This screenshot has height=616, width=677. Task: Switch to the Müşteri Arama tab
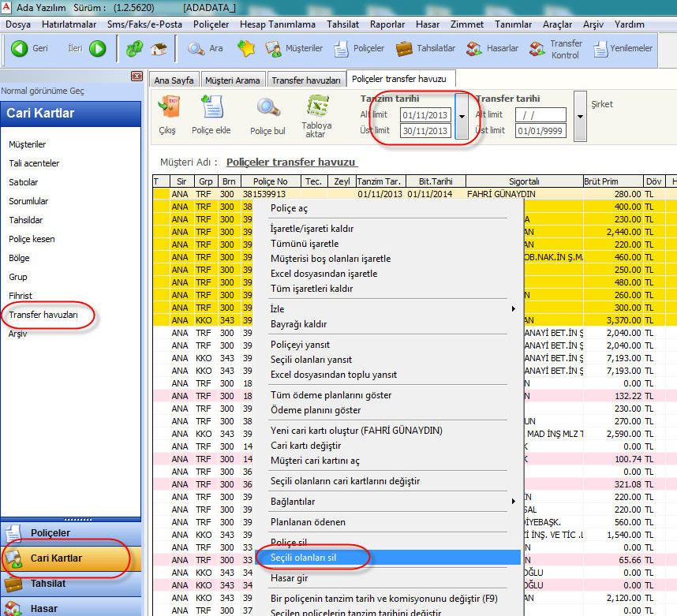tap(232, 80)
